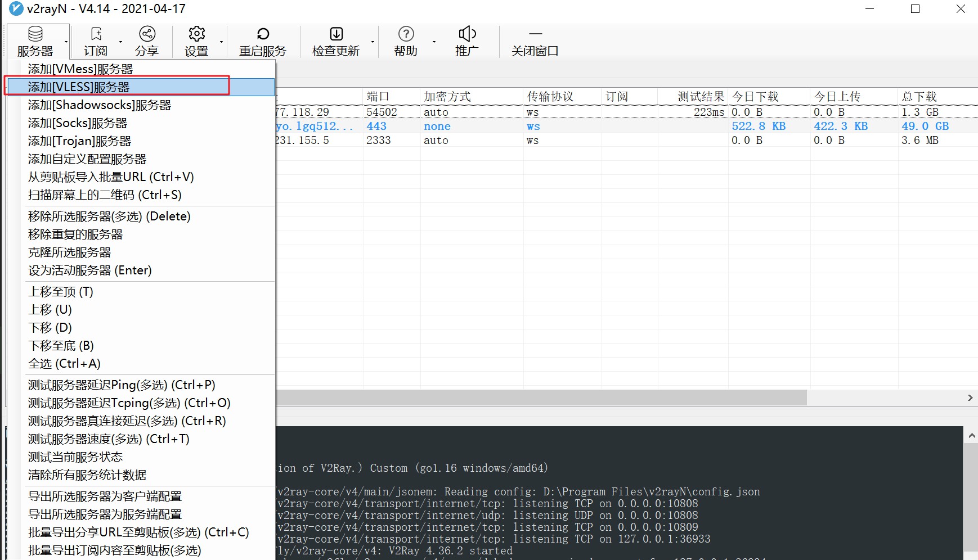
Task: Expand the 服务器 dropdown arrow
Action: pos(66,42)
